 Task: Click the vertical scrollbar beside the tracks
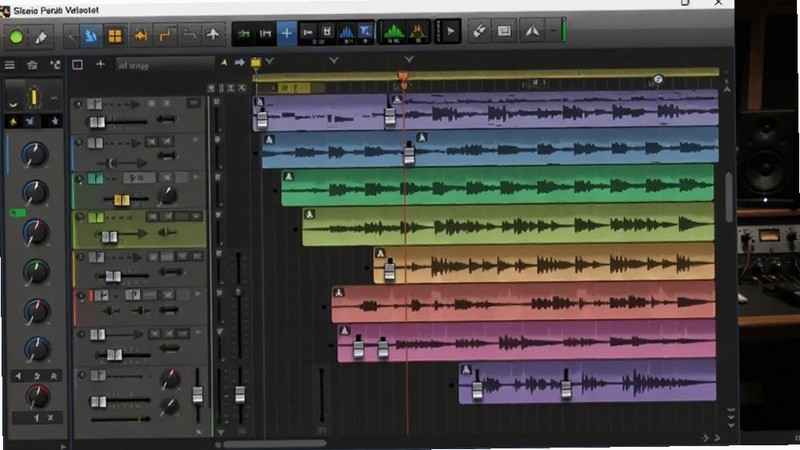(729, 197)
